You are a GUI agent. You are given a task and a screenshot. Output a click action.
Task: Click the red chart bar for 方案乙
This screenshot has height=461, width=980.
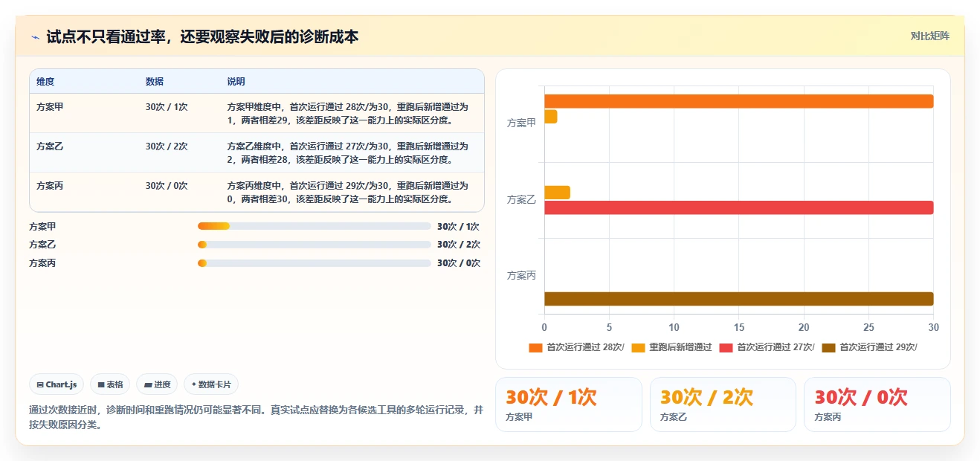coord(738,207)
